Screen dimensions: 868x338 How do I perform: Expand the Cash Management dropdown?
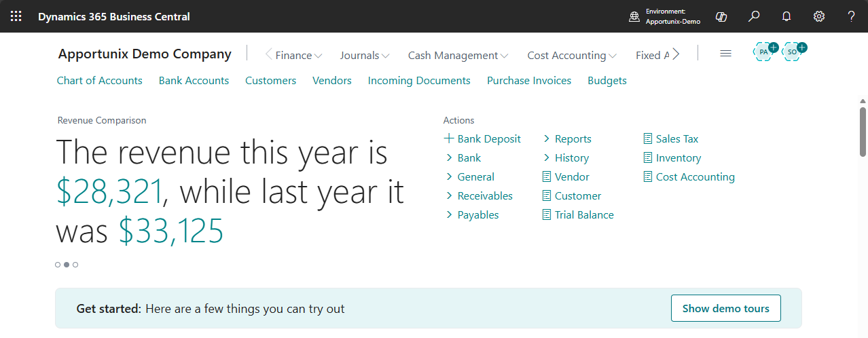click(x=458, y=56)
